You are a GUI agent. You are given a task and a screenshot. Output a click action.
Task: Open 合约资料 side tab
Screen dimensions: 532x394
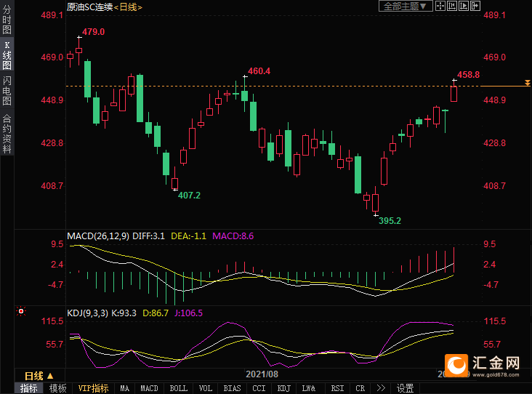(x=7, y=134)
